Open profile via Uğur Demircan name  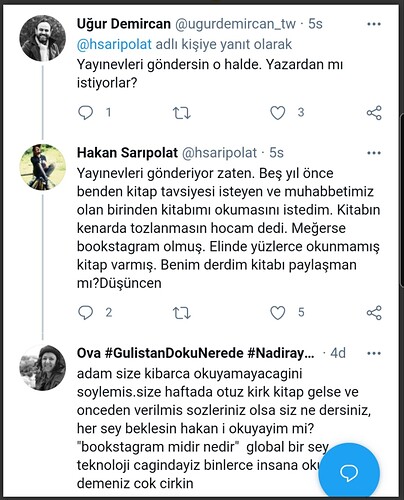click(x=124, y=24)
